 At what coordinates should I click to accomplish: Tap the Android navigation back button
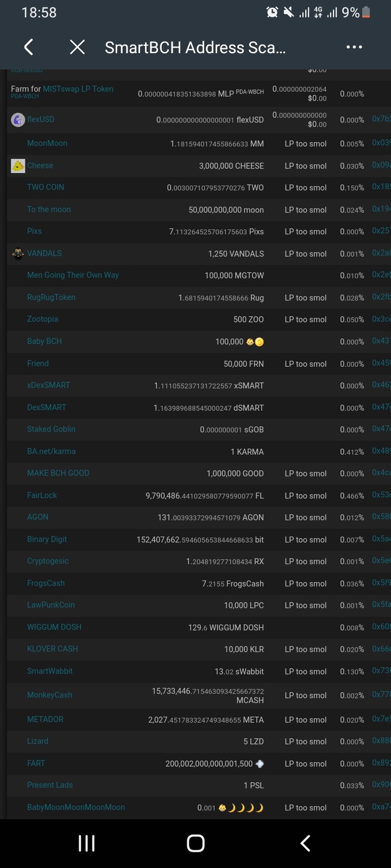point(305,843)
